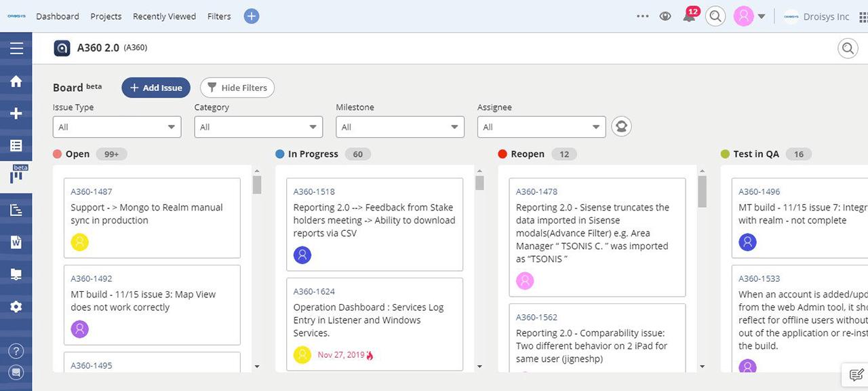This screenshot has width=868, height=391.
Task: Open issue link A360-1487
Action: (x=93, y=191)
